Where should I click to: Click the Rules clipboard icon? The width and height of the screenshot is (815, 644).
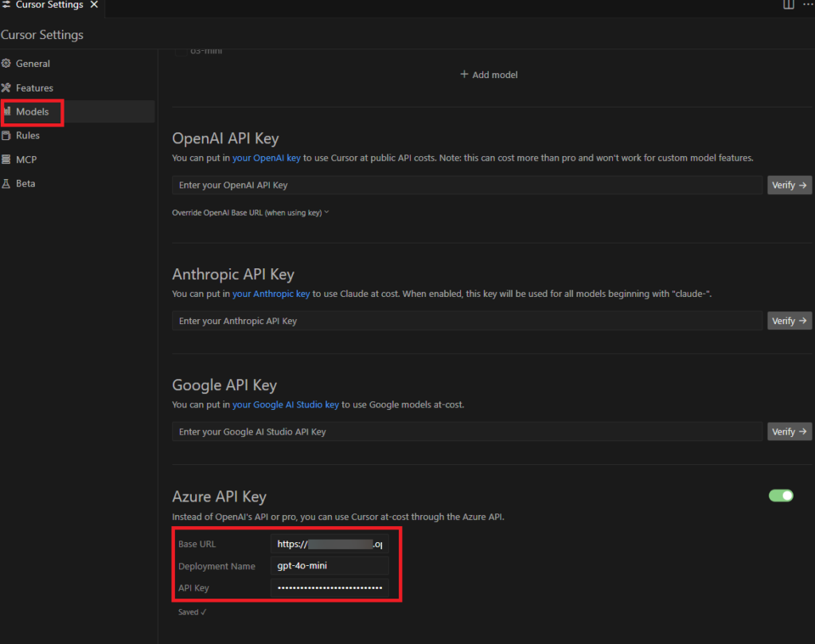point(6,135)
